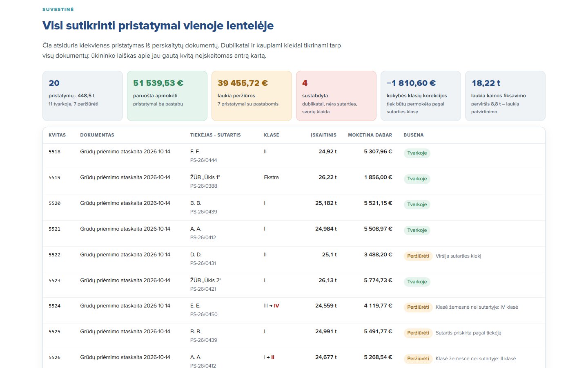Select the note 'Sutartis priskirta pagal tiekėją'
The image size is (588, 368).
(x=468, y=333)
